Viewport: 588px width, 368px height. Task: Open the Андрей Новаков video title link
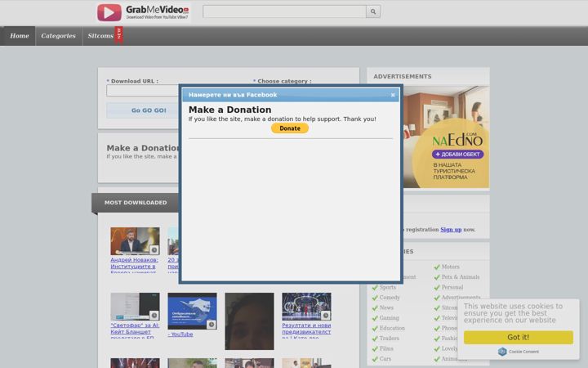coord(134,265)
